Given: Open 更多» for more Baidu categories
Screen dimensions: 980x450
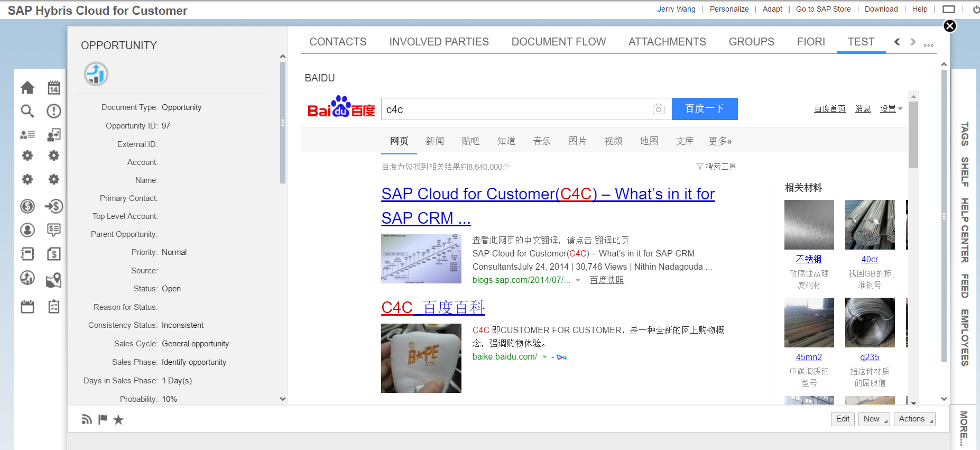Looking at the screenshot, I should tap(720, 141).
